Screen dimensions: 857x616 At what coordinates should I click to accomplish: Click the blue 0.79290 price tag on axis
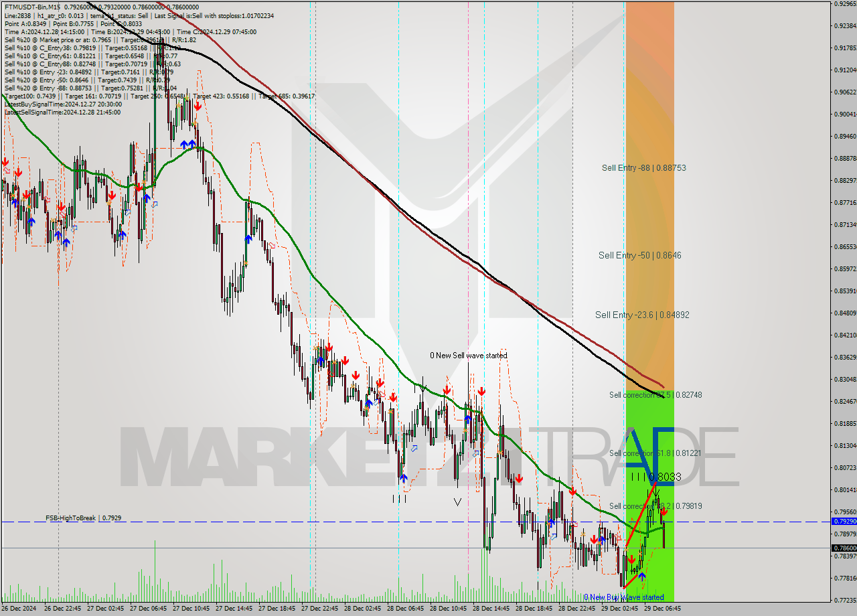pos(844,521)
